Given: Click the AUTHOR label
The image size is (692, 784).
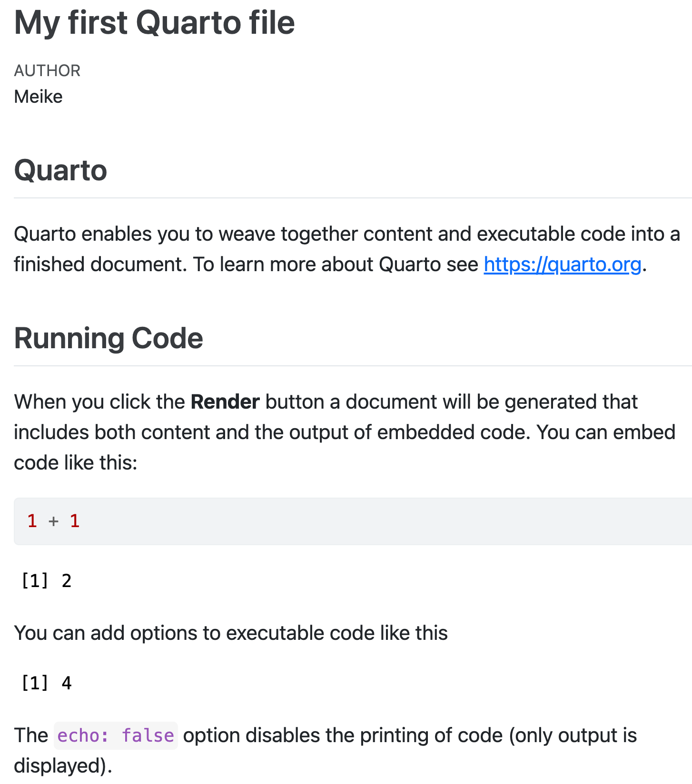Looking at the screenshot, I should (x=47, y=70).
